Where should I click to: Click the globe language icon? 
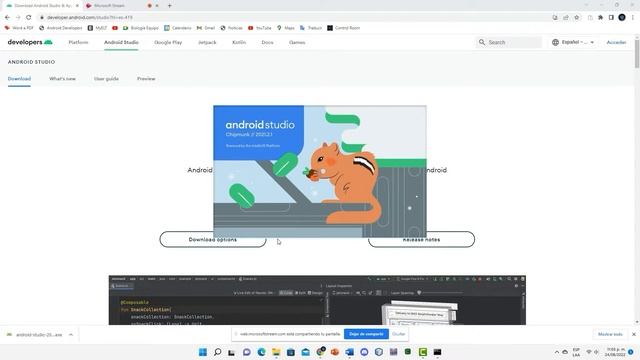556,42
